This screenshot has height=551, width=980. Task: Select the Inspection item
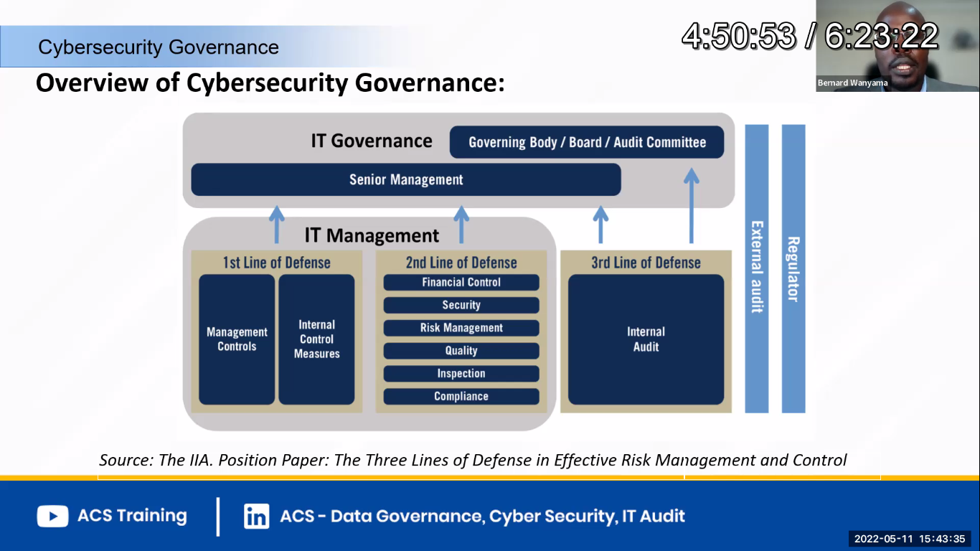461,374
